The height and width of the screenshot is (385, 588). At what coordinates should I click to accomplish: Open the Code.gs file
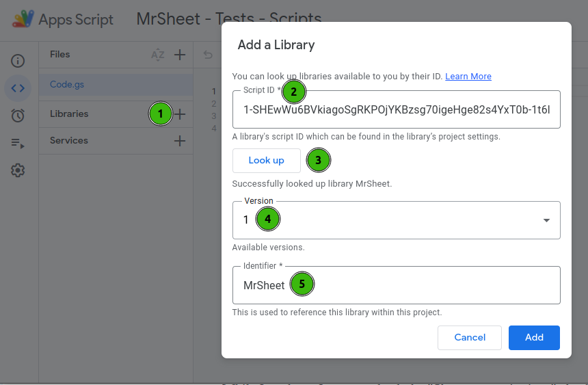point(116,84)
